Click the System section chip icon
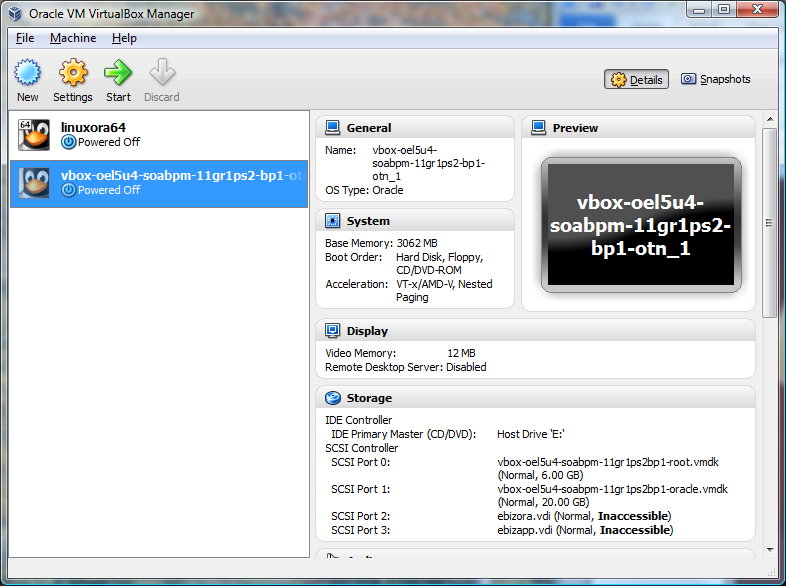 click(x=332, y=221)
